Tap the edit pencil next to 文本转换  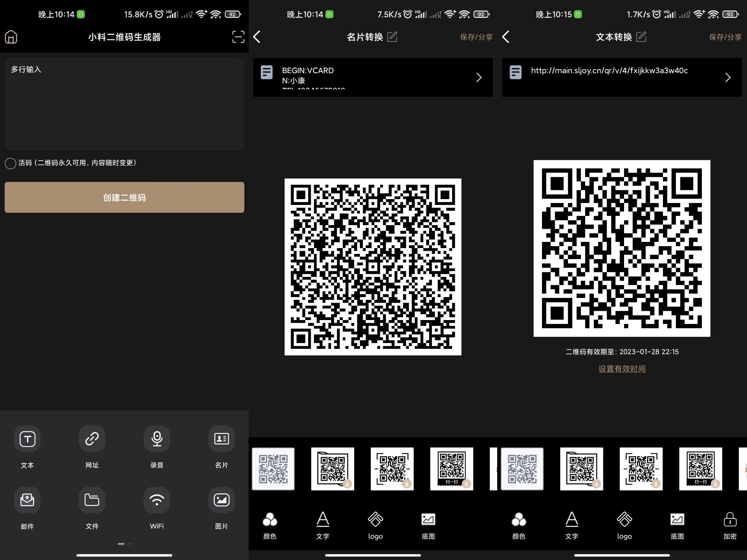[641, 37]
